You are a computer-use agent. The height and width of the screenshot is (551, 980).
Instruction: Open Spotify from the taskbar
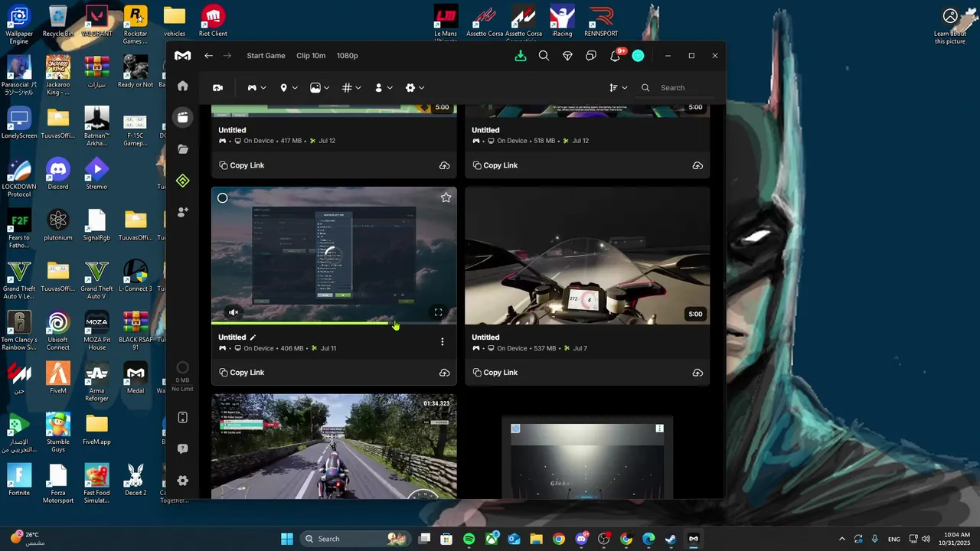[469, 539]
